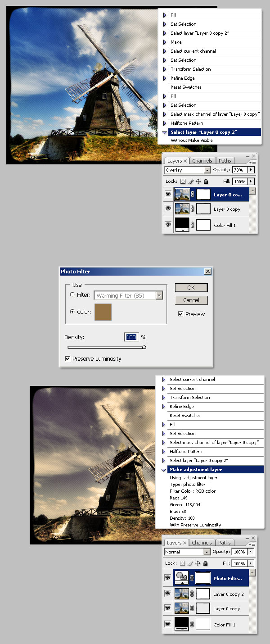Screen dimensions: 270x644
Task: Click lock position icon in Normal-mode Layers panel
Action: [198, 563]
